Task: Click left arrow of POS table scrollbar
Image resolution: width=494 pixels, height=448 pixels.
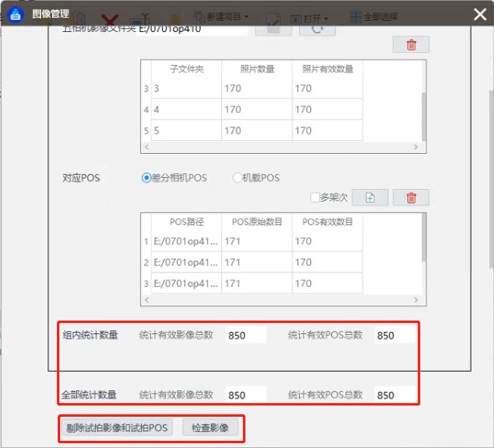Action: 147,300
